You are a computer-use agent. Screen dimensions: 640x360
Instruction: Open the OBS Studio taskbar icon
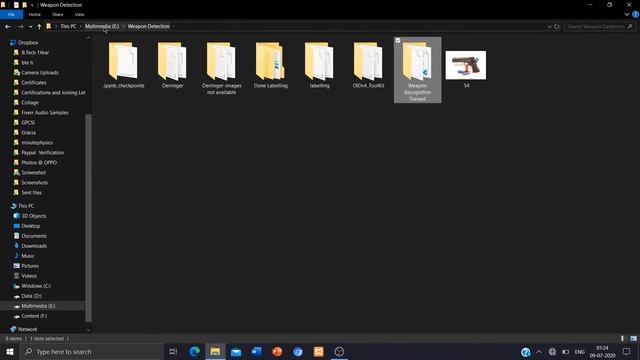(x=339, y=351)
